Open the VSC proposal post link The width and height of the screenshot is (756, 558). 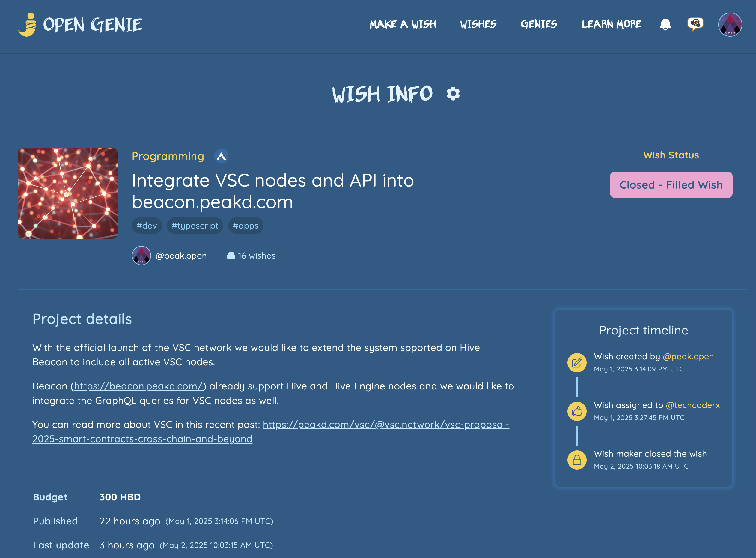click(271, 431)
